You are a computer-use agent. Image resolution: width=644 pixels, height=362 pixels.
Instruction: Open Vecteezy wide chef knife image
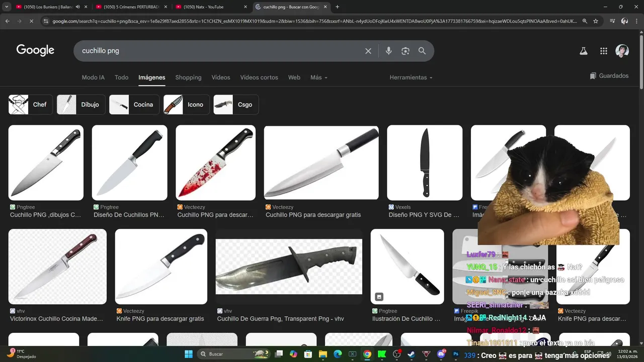click(x=321, y=163)
